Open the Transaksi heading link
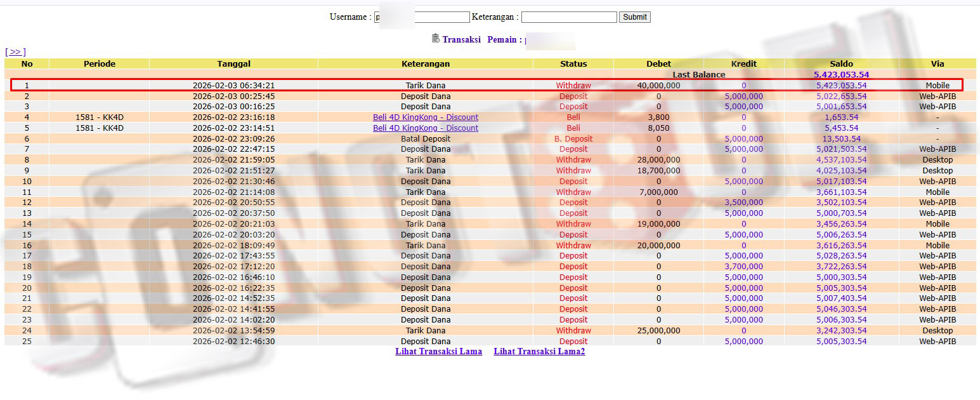This screenshot has width=980, height=400. [461, 39]
